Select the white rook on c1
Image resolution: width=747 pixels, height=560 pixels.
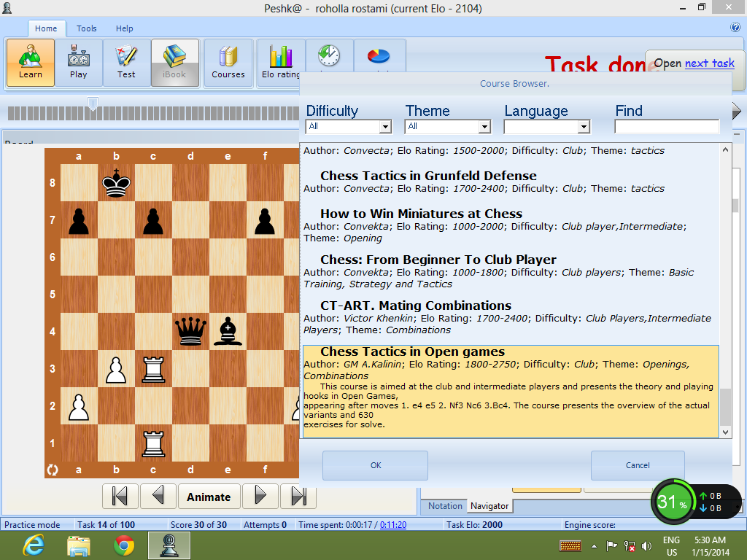(153, 443)
